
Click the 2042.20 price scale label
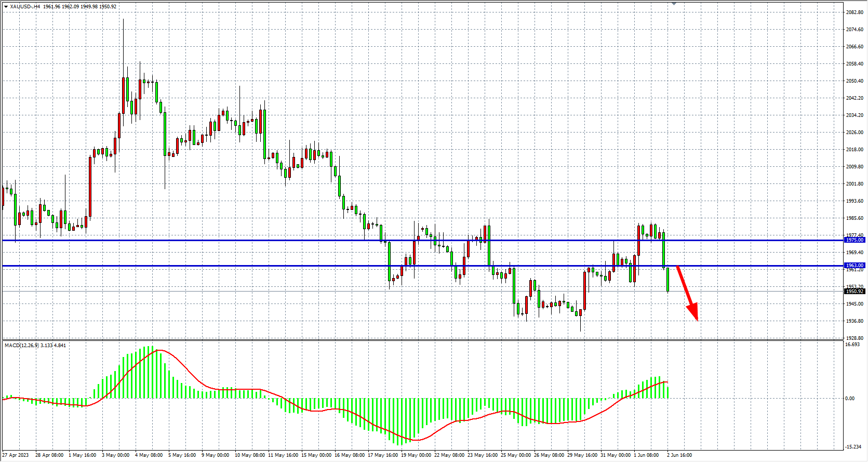click(854, 98)
